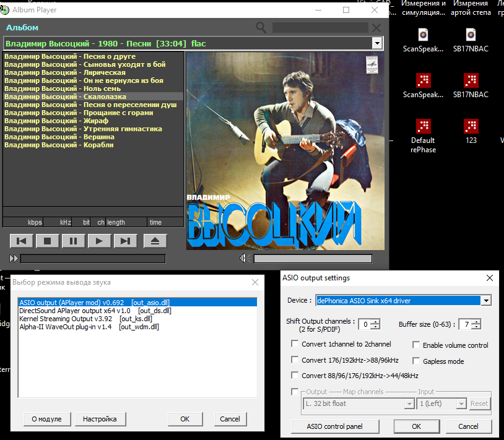Select Kernel Streaming Output v3.92 module

[137, 319]
